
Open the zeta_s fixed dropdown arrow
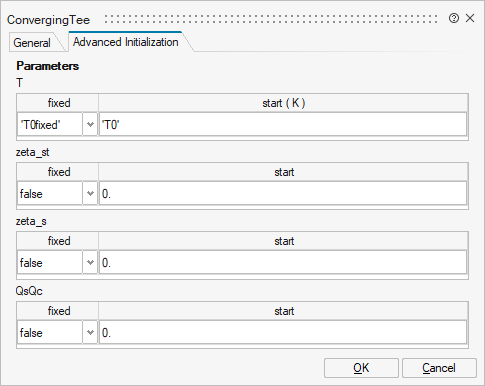[90, 262]
